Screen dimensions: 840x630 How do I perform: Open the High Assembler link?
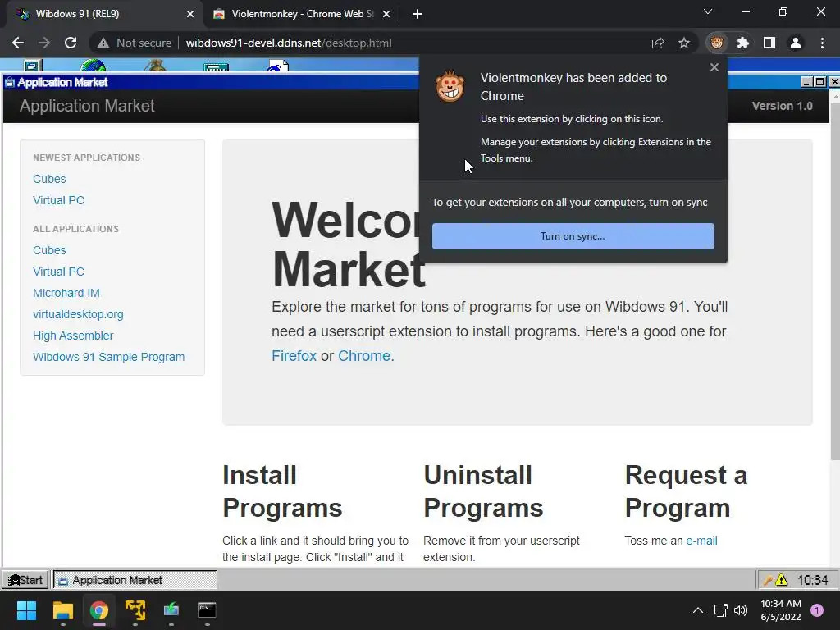coord(73,336)
